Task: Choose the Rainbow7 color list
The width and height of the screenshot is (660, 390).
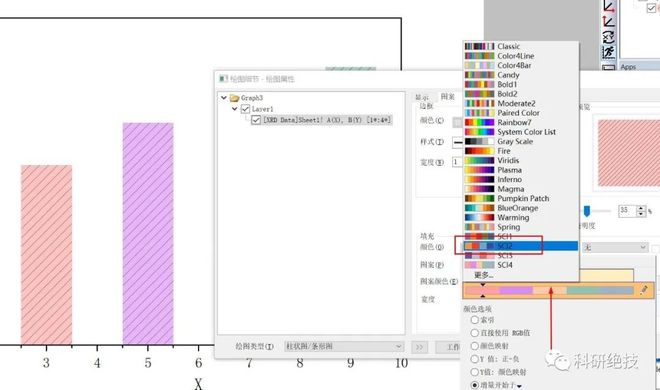Action: click(x=521, y=122)
